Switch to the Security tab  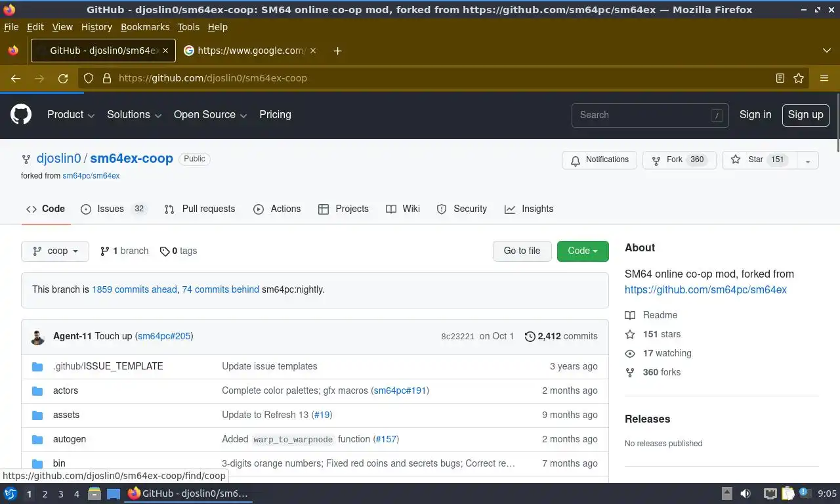pos(461,209)
